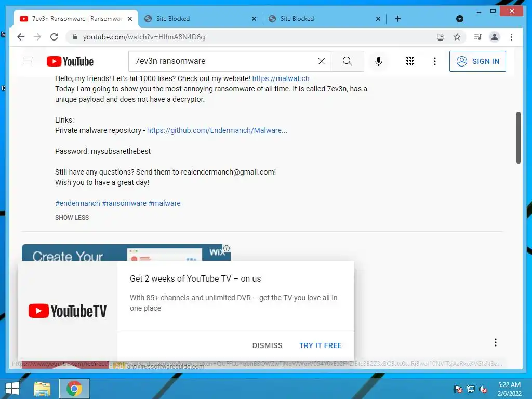Dismiss the YouTube TV promo
Image resolution: width=532 pixels, height=399 pixels.
tap(268, 345)
